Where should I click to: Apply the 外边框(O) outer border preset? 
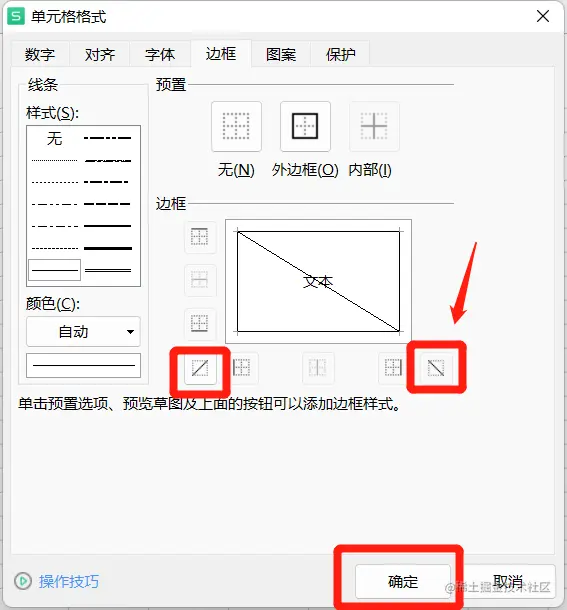click(305, 126)
